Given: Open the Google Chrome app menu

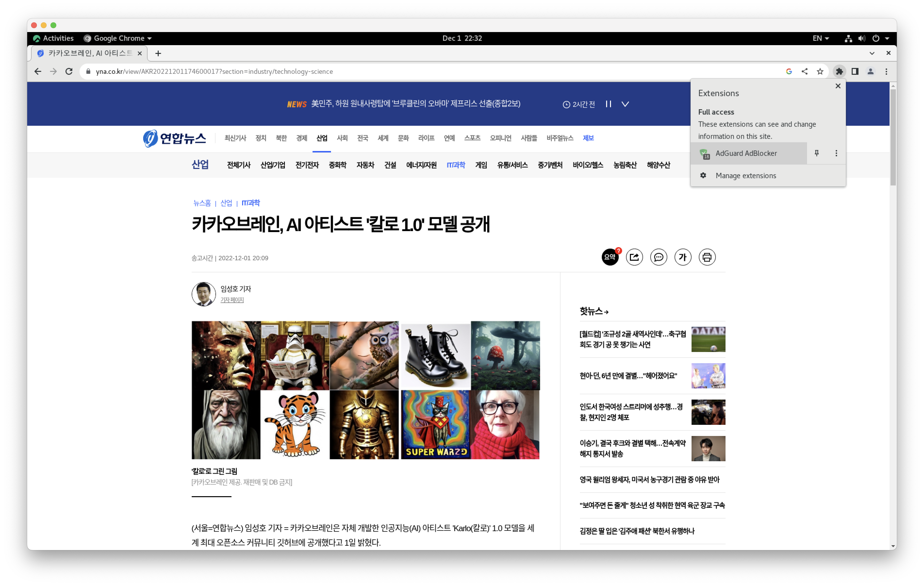Looking at the screenshot, I should click(118, 38).
